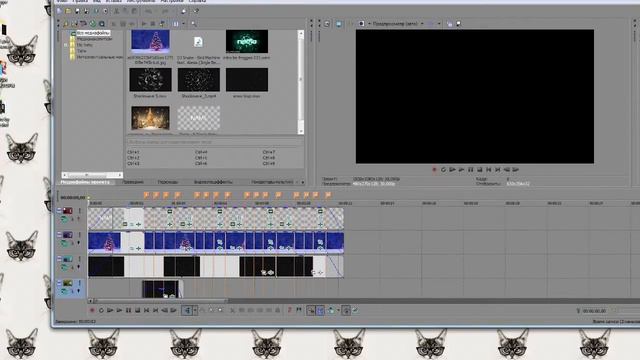Click Play From Start in timeline transport
Viewport: 640px width, 360px height.
[110, 311]
